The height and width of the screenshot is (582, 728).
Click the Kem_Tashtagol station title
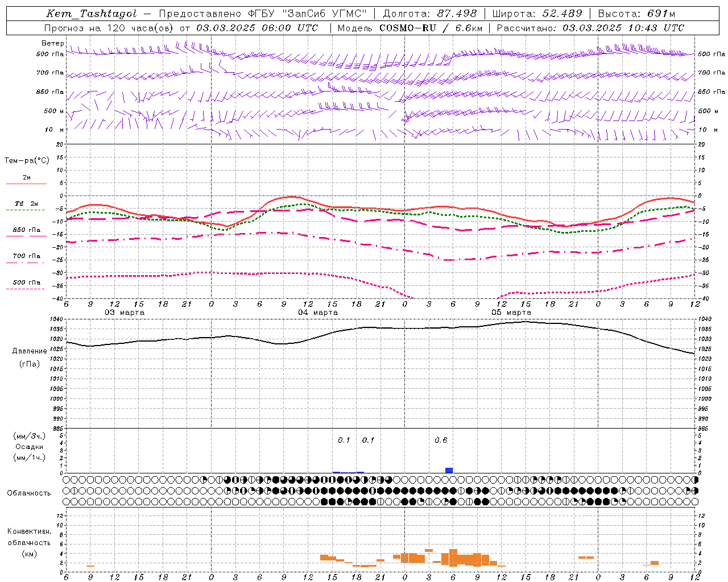92,14
